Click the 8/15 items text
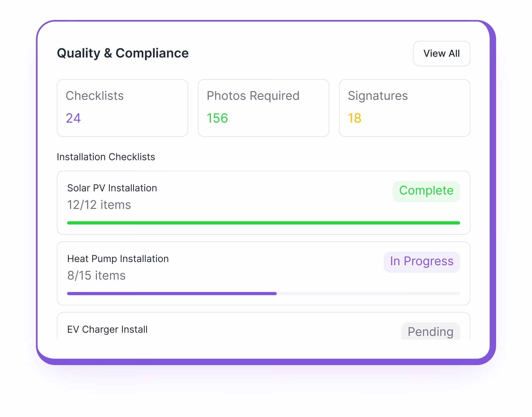This screenshot has height=417, width=532. 96,276
